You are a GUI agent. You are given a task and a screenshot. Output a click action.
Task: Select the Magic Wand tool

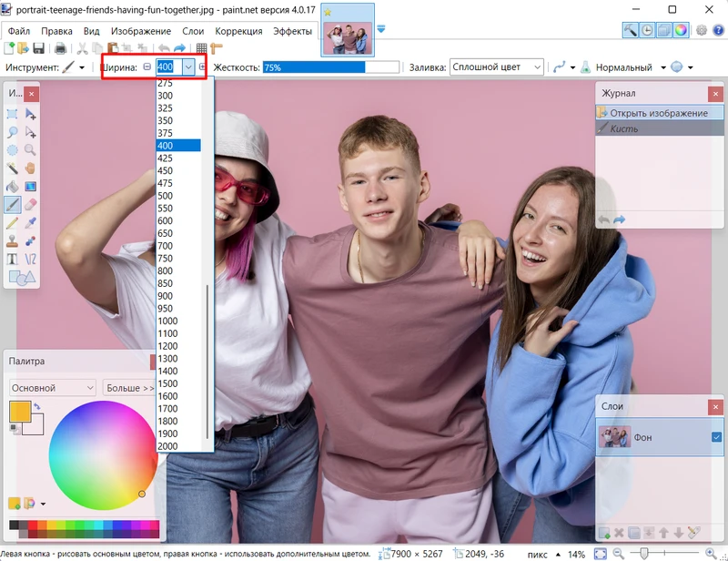tap(13, 168)
